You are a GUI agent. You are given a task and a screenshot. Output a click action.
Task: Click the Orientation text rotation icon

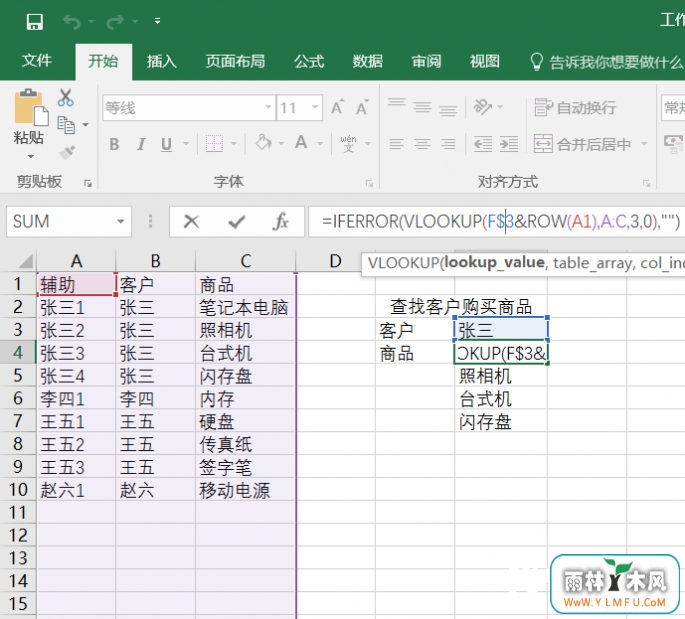coord(483,107)
